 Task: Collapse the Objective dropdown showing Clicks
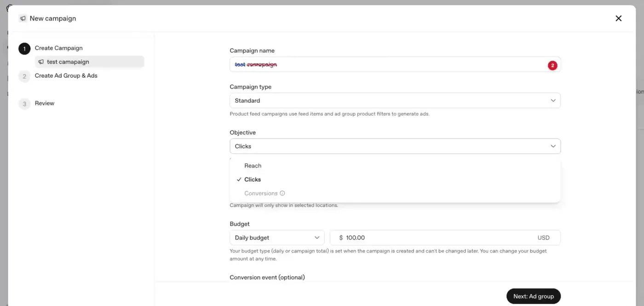coord(395,146)
